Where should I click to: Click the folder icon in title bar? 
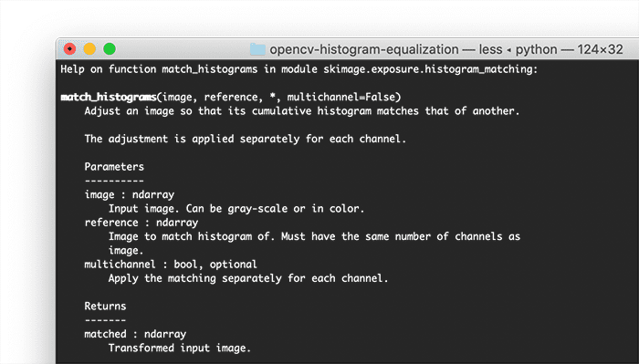click(257, 49)
